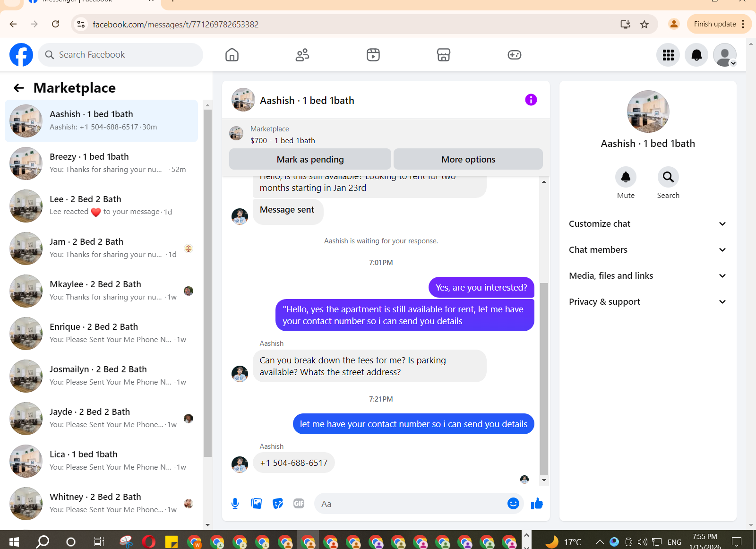The width and height of the screenshot is (756, 549).
Task: Go back with browser back arrow
Action: coord(13,24)
